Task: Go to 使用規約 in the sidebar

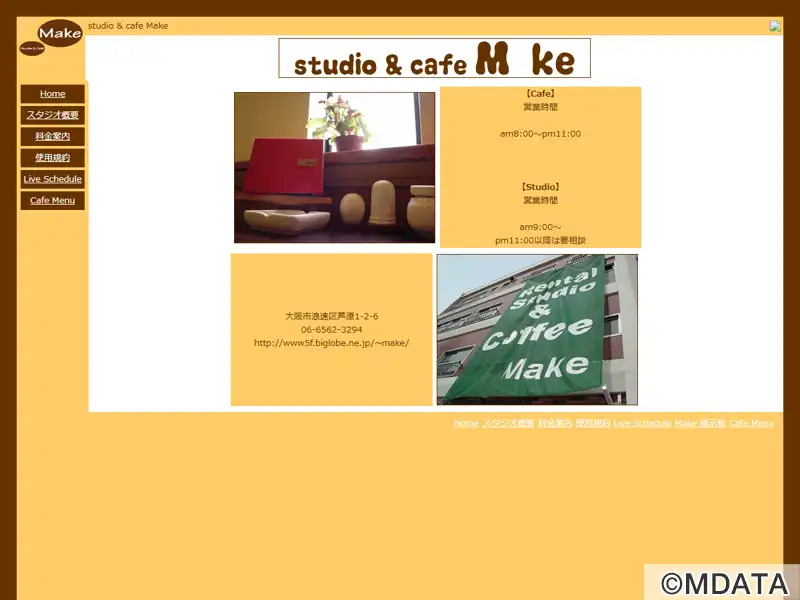Action: (52, 158)
